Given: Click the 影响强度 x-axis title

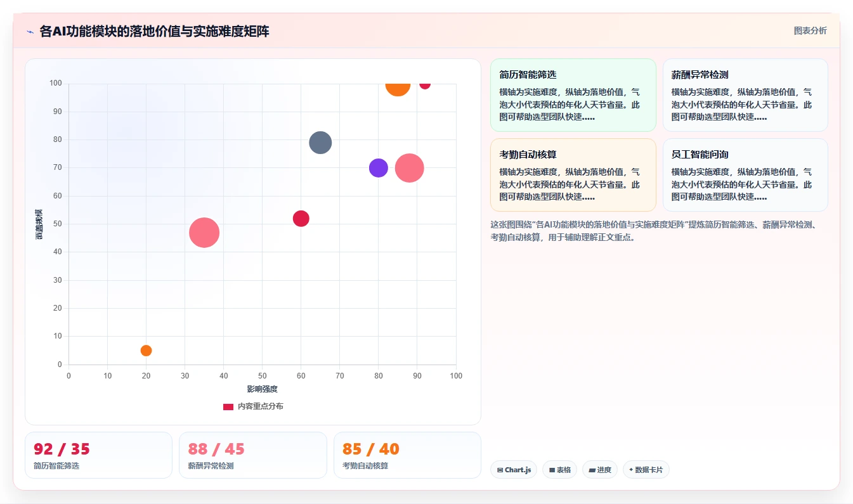Looking at the screenshot, I should (263, 389).
